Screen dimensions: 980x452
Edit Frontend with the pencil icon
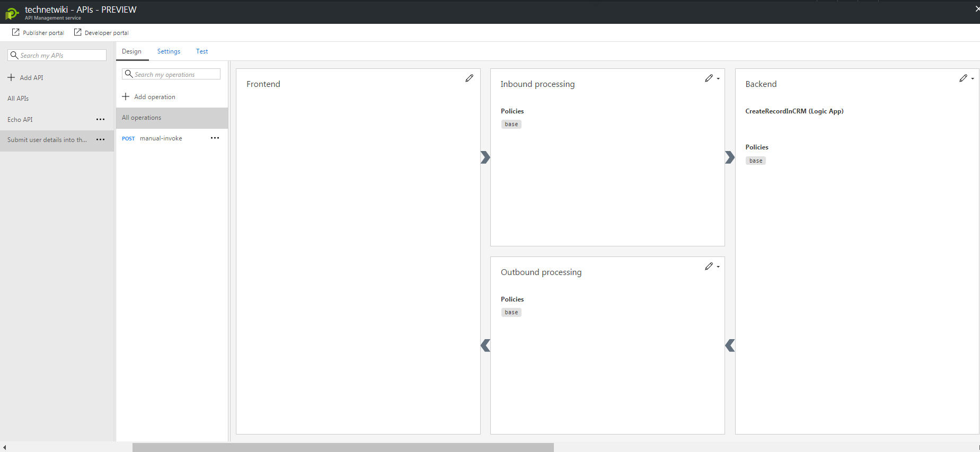469,78
